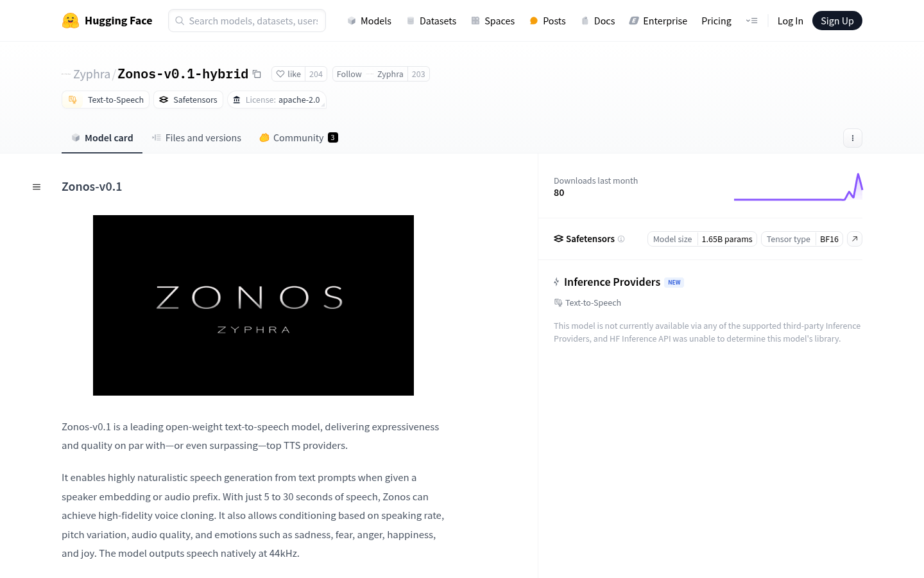Sign Up for Hugging Face

[837, 20]
